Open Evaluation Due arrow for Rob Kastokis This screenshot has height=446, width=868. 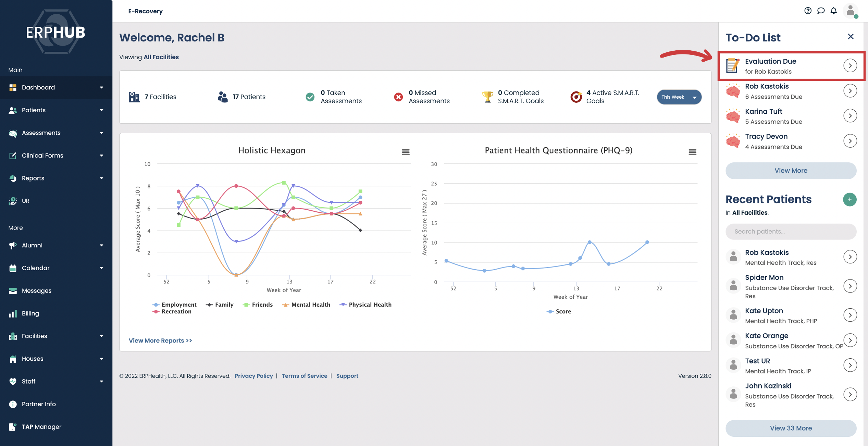click(850, 66)
